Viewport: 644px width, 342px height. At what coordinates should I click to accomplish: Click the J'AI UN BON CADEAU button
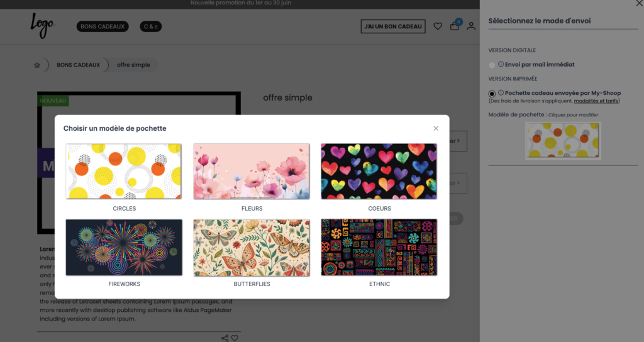[x=393, y=26]
